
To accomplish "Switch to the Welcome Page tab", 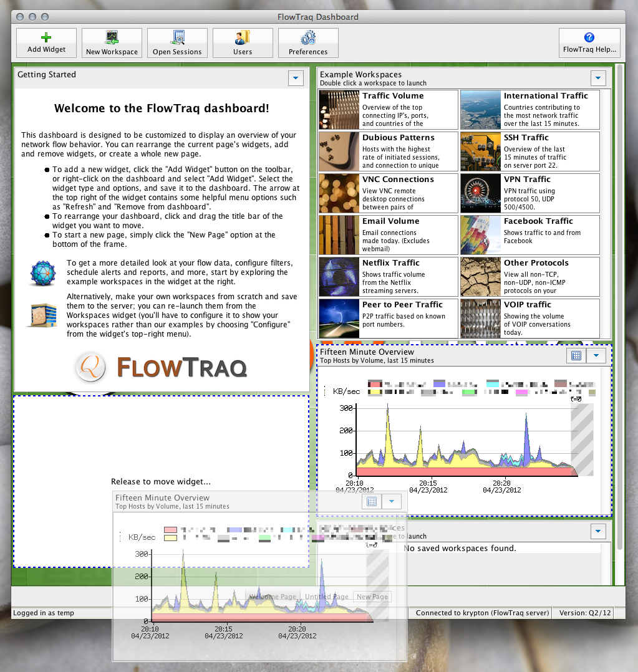I will coord(273,597).
